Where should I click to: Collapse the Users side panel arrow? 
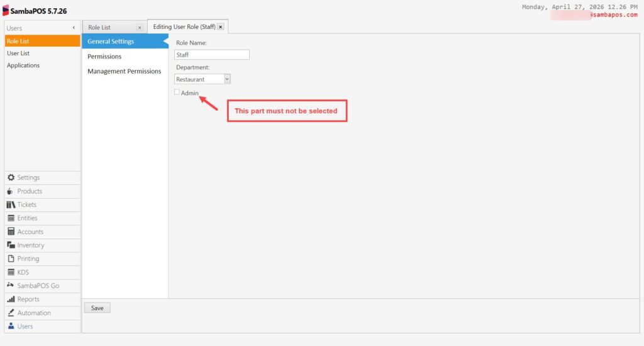point(74,28)
